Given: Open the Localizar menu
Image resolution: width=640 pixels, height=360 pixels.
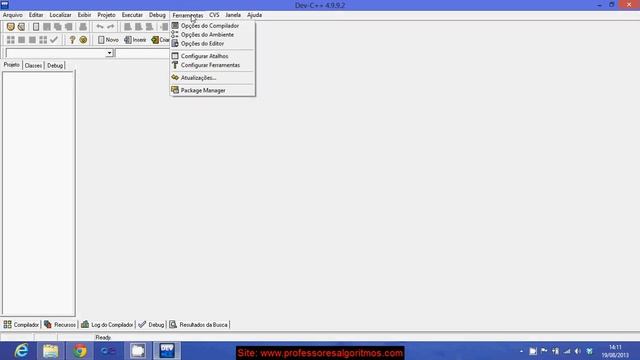Looking at the screenshot, I should (x=60, y=15).
